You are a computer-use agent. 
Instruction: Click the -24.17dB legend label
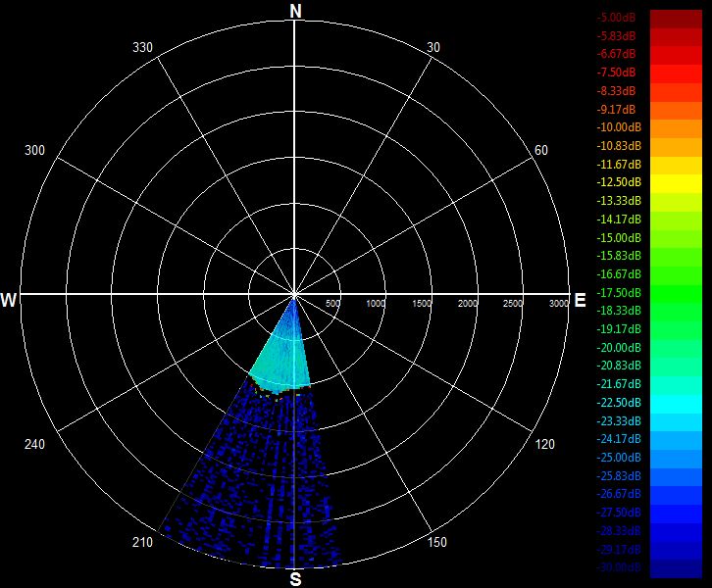[619, 439]
